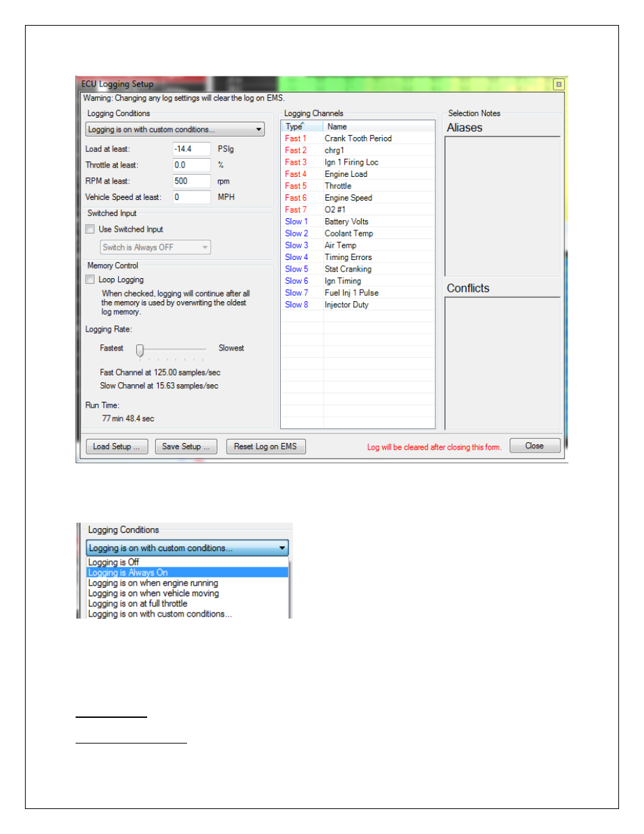Select 'Logging is on at full throttle'

pyautogui.click(x=188, y=604)
